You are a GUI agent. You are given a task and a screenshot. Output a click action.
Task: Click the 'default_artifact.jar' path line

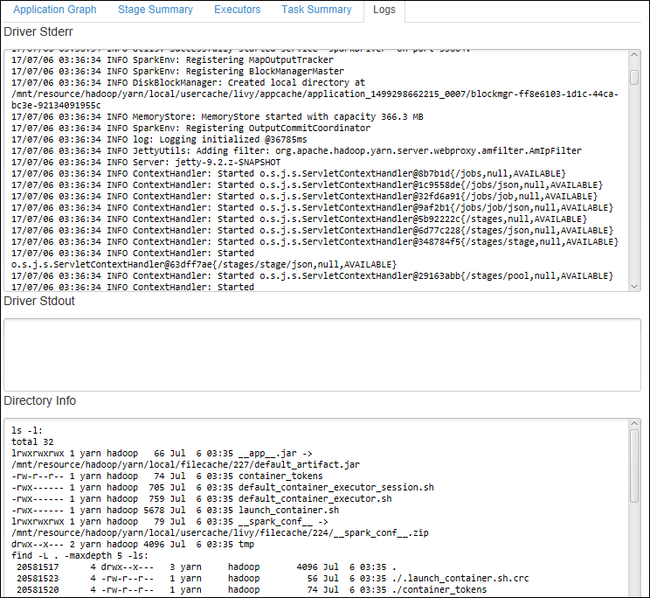click(186, 465)
